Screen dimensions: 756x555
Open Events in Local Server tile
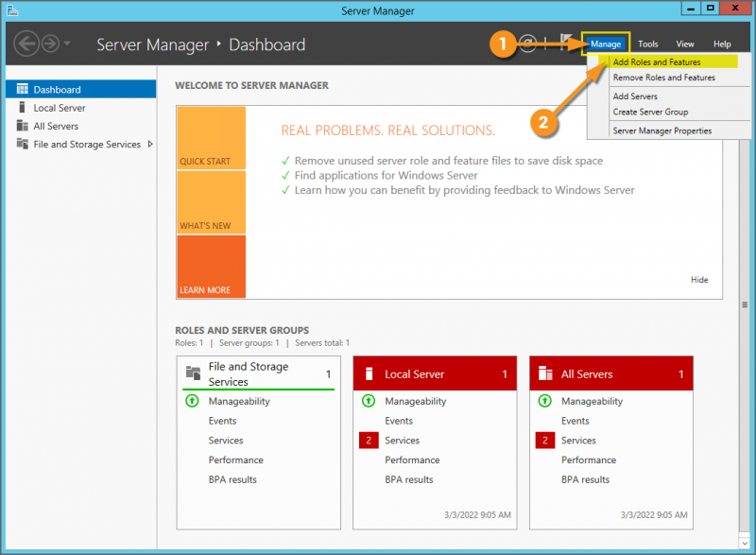click(x=399, y=421)
